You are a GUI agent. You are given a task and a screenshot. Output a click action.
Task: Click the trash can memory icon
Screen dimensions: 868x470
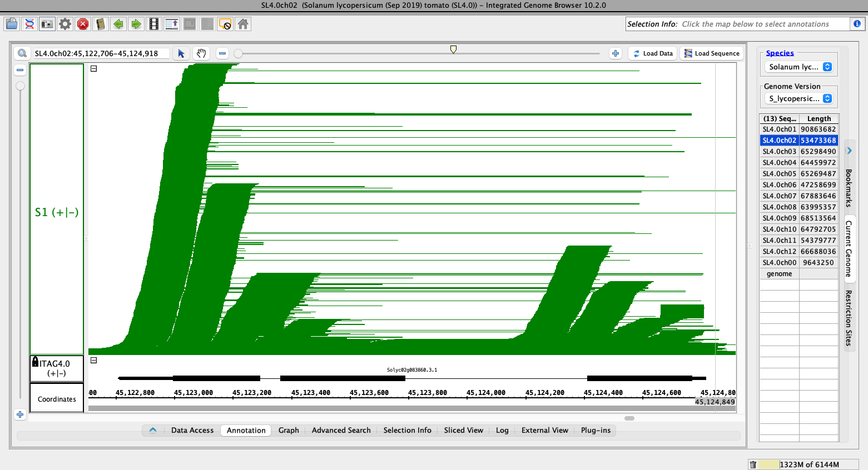click(x=753, y=464)
